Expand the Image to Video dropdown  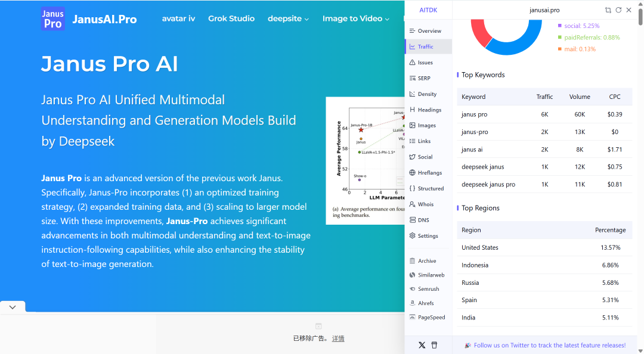pyautogui.click(x=355, y=18)
